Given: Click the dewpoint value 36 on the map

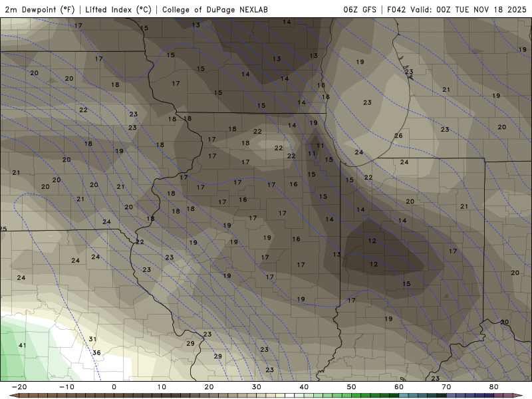Looking at the screenshot, I should click(96, 353).
